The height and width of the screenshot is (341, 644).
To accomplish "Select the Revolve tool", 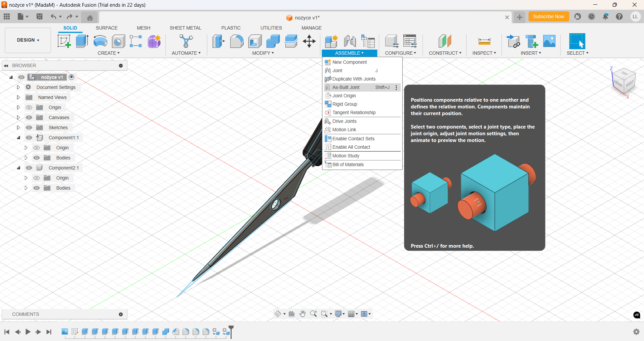I will point(100,41).
